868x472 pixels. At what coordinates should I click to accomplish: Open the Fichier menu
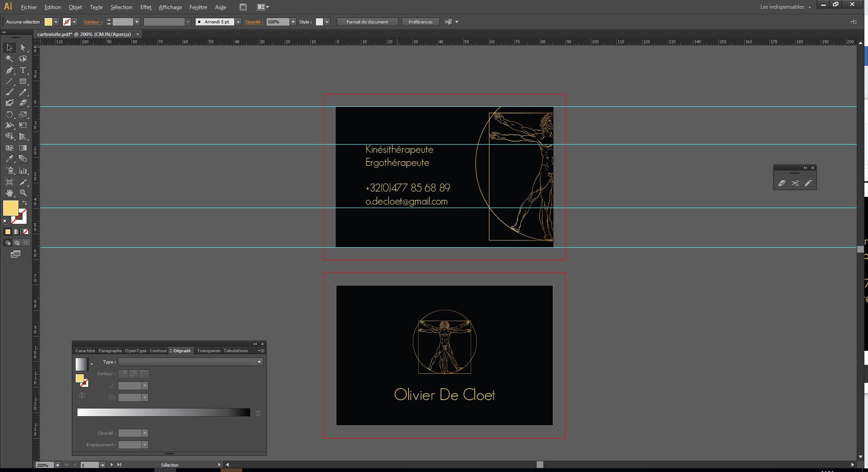click(29, 7)
